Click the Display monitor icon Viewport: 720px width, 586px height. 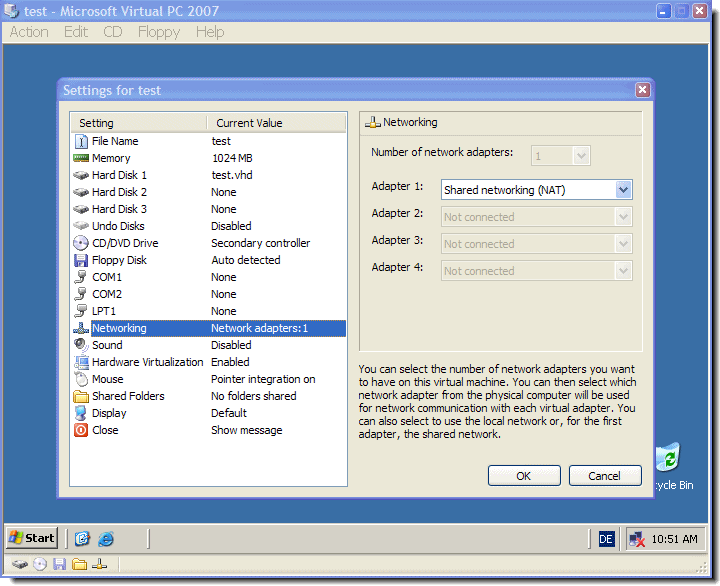click(81, 413)
